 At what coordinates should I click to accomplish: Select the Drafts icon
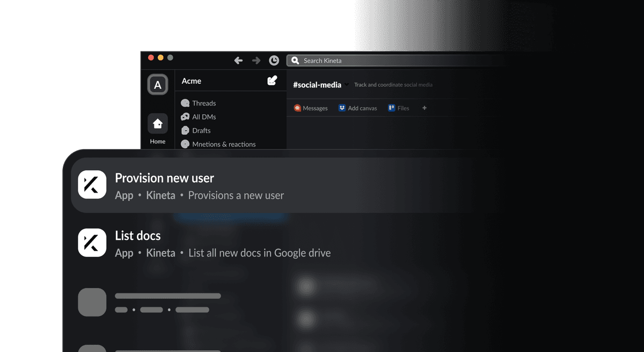coord(185,130)
